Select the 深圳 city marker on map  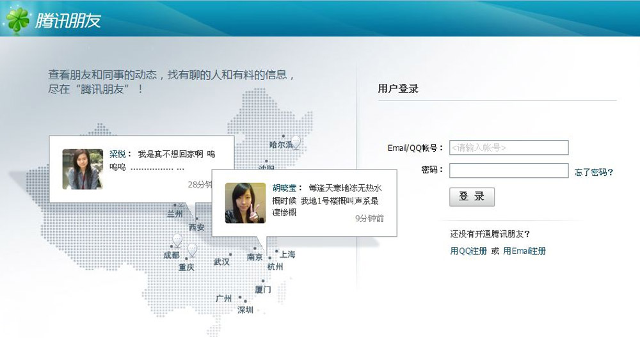245,303
